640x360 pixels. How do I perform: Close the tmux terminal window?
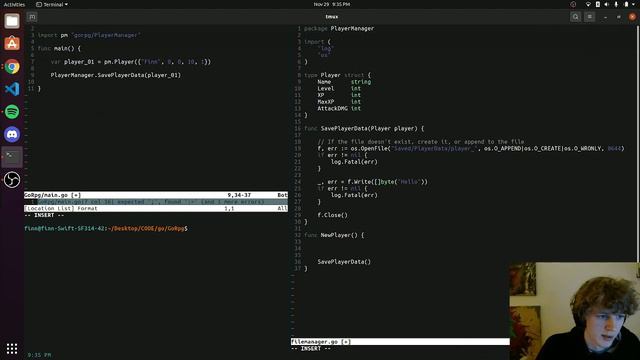(x=632, y=17)
